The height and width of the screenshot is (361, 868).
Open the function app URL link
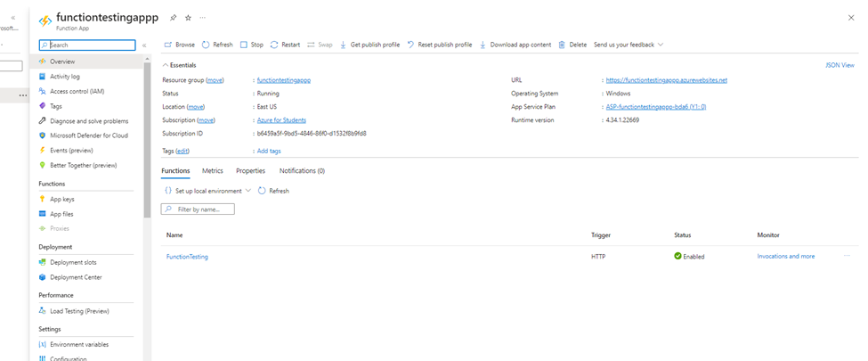pos(667,80)
